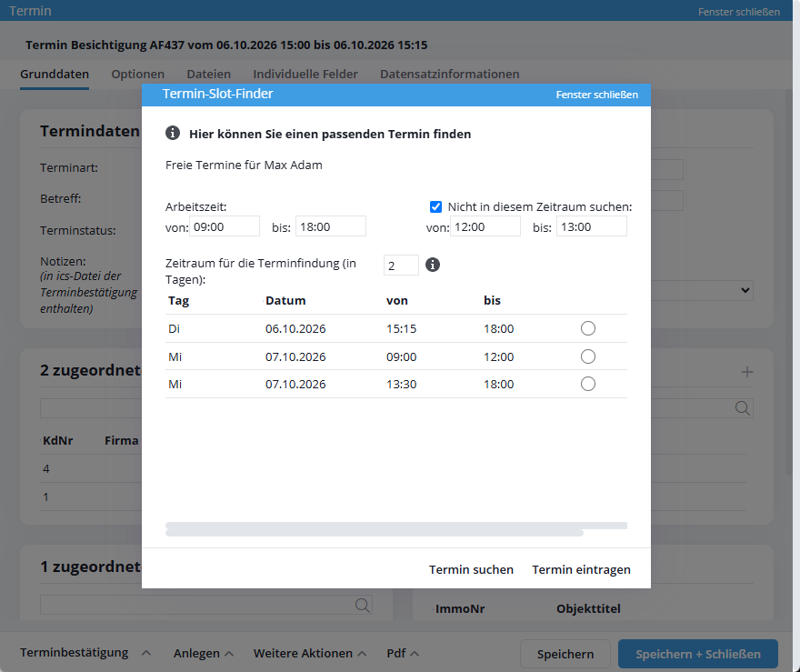800x672 pixels.
Task: Click search magnifier in property search field
Action: (x=362, y=605)
